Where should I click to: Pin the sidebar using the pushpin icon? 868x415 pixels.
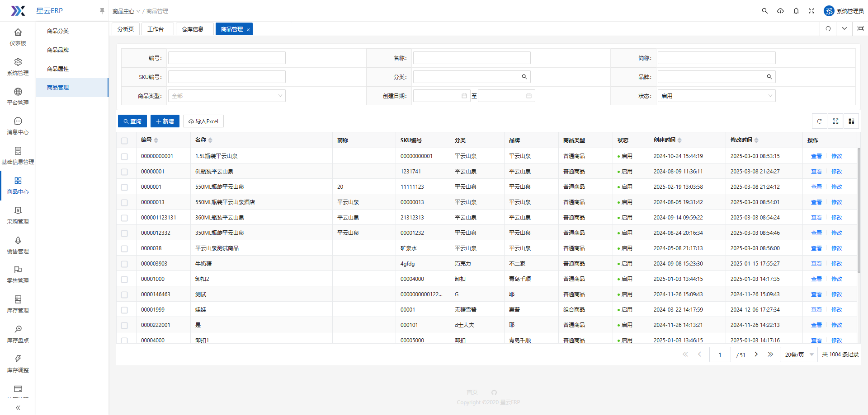pyautogui.click(x=102, y=11)
